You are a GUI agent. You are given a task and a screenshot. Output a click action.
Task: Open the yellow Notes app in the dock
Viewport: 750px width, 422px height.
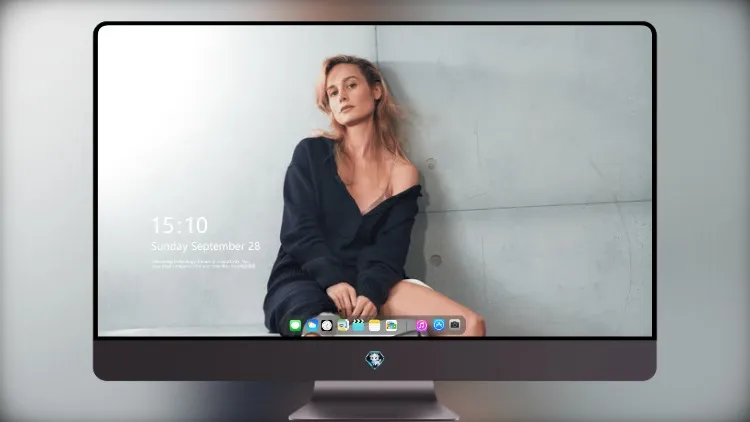click(375, 326)
